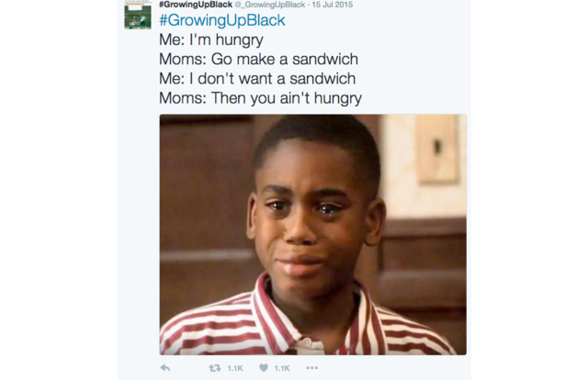Open the three-dot more options menu
Screen dimensions: 588x380
pos(312,368)
